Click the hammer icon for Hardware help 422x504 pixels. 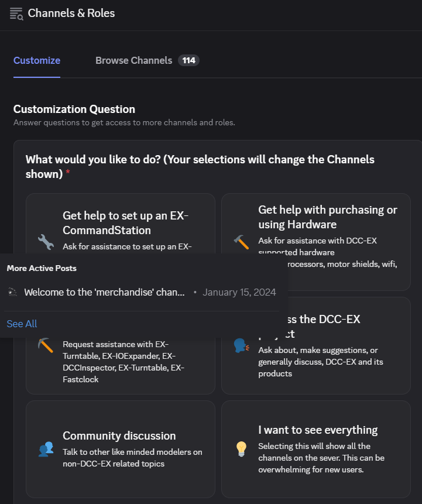tap(241, 242)
